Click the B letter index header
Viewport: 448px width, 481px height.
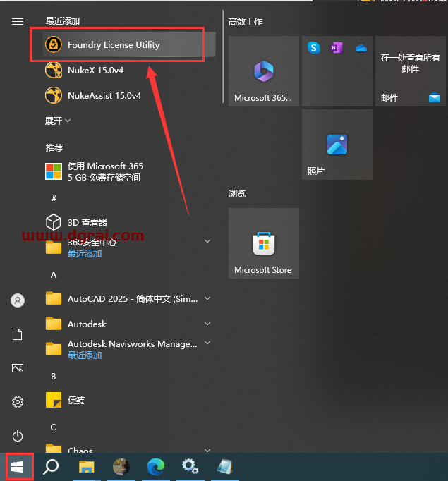(x=54, y=377)
